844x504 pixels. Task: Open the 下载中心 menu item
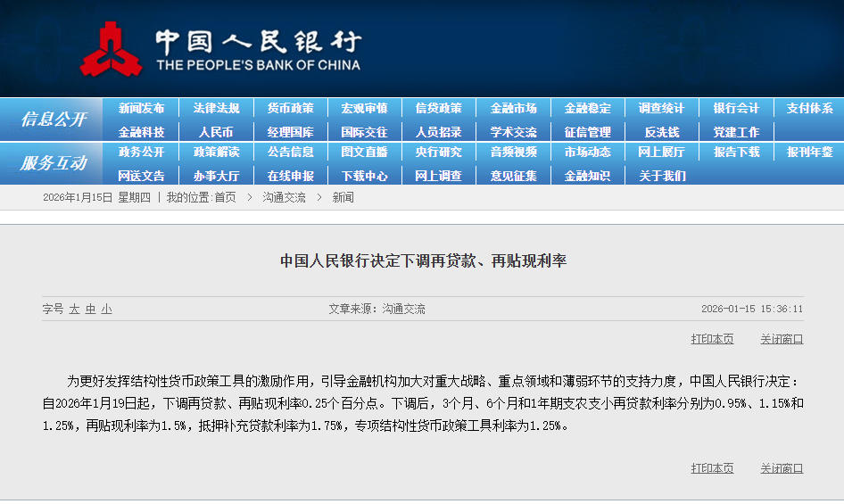point(364,176)
